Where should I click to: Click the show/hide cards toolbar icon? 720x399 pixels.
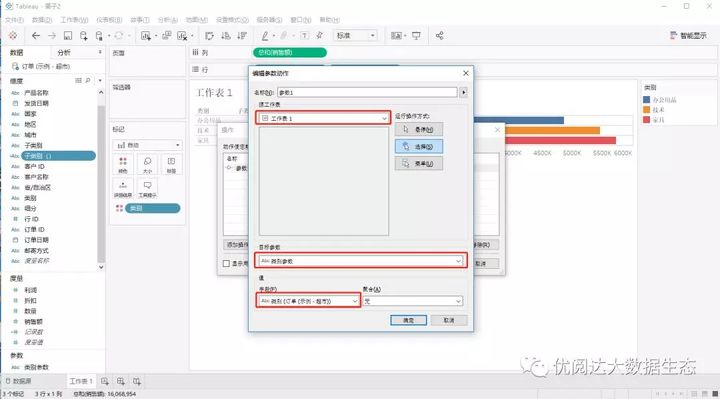pos(396,35)
